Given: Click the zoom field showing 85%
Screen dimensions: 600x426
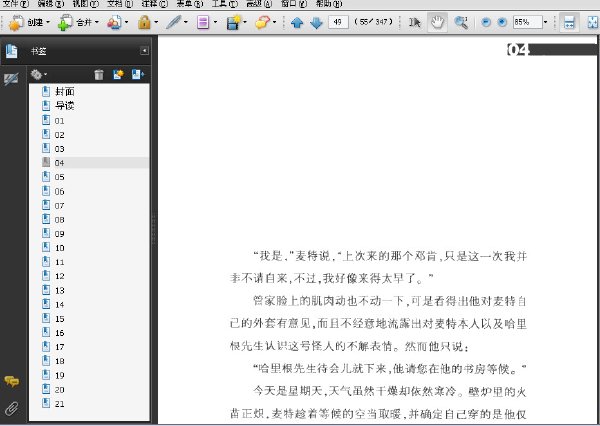Looking at the screenshot, I should tap(528, 22).
